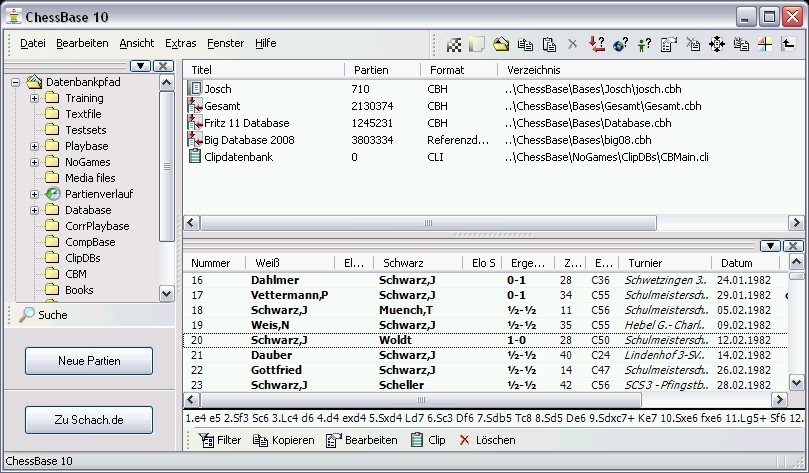Click the green player search icon

click(x=644, y=44)
